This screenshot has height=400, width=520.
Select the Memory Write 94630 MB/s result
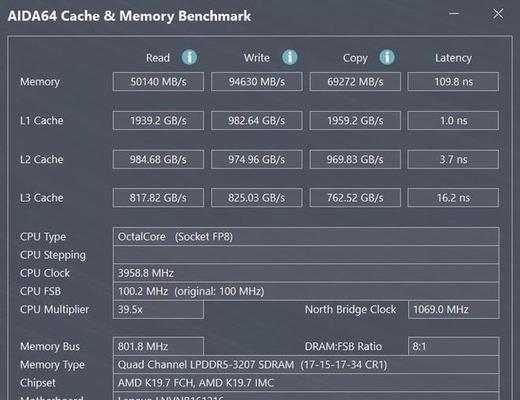click(257, 82)
